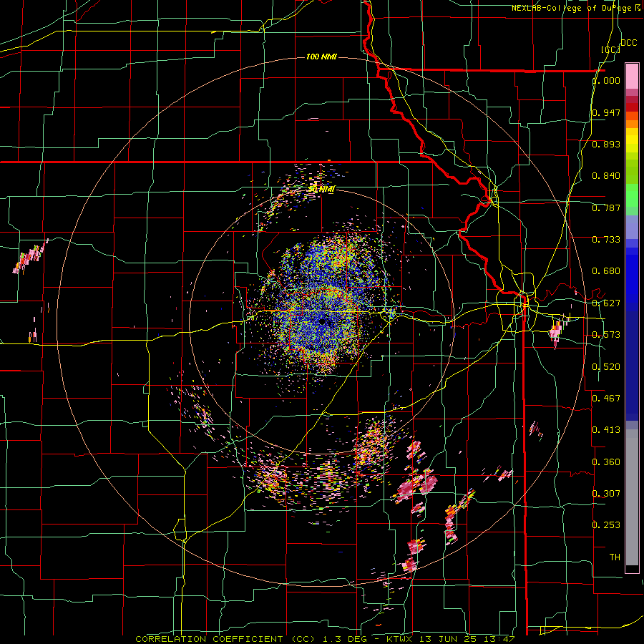Click the yellow segment of the color bar

[x=632, y=141]
